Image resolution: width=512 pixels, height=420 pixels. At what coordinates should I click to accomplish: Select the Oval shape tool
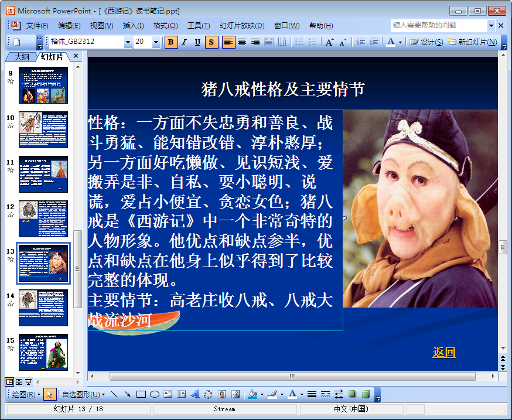[155, 394]
